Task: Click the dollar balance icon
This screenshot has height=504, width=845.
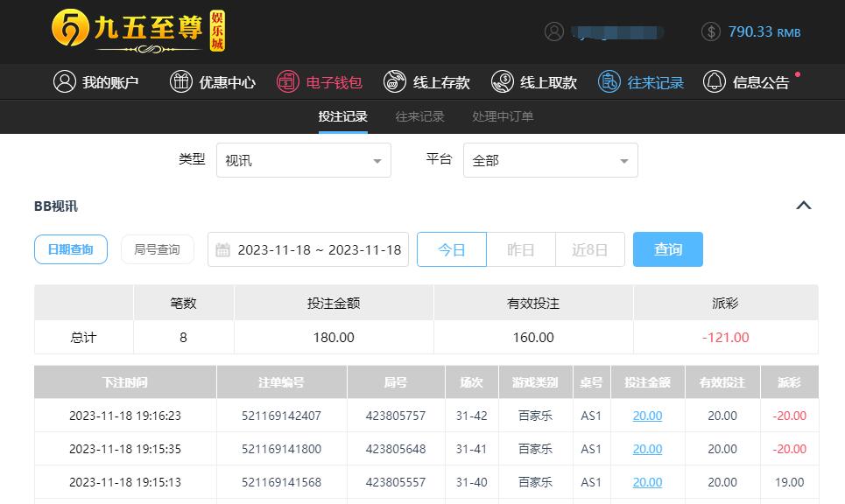Action: (x=711, y=31)
